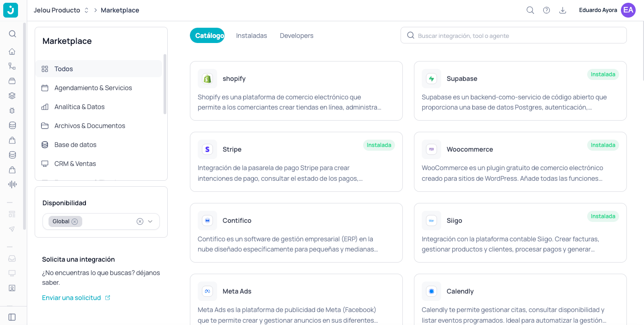Screen dimensions: 644x325
Task: Click the Meta Ads logo icon
Action: tap(207, 291)
